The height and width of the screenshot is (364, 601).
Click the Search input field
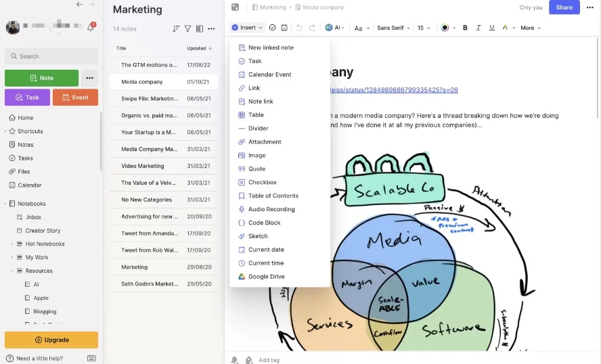(51, 56)
